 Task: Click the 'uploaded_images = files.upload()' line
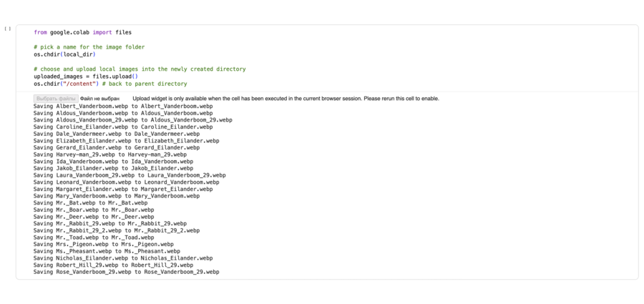[x=86, y=77]
